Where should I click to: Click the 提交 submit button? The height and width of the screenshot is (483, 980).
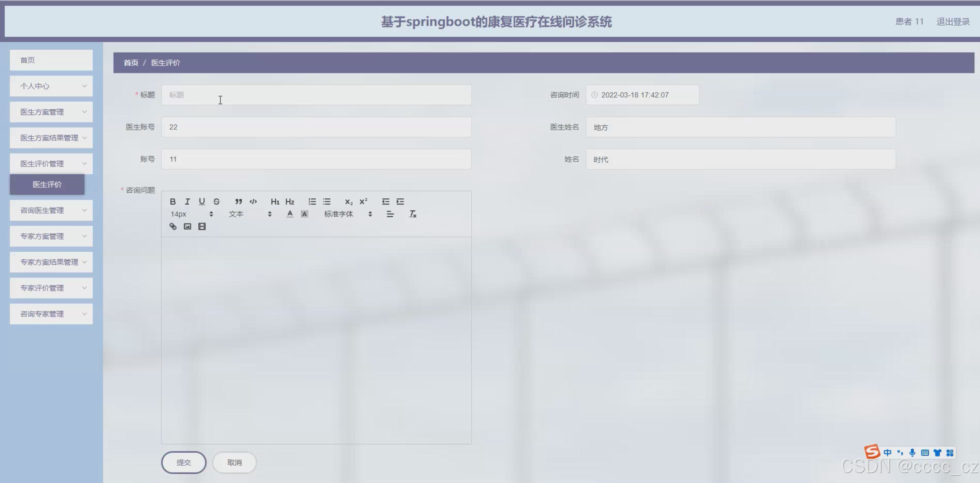pos(184,463)
